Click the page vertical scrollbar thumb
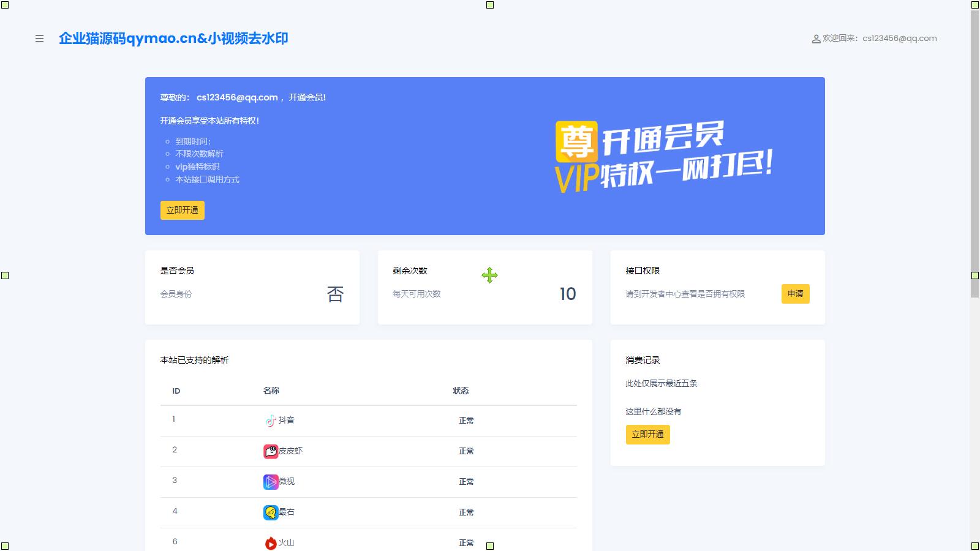Image resolution: width=980 pixels, height=551 pixels. point(974,153)
